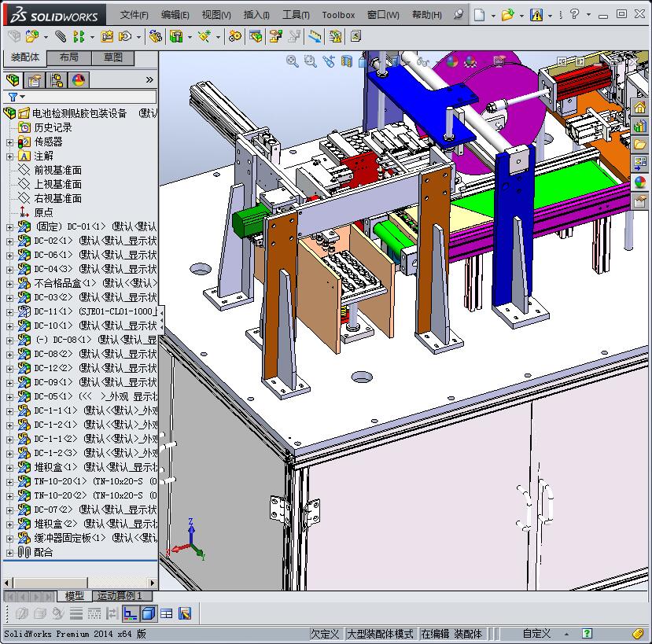Click the Interference Detection icon
The image size is (652, 644).
[315, 37]
